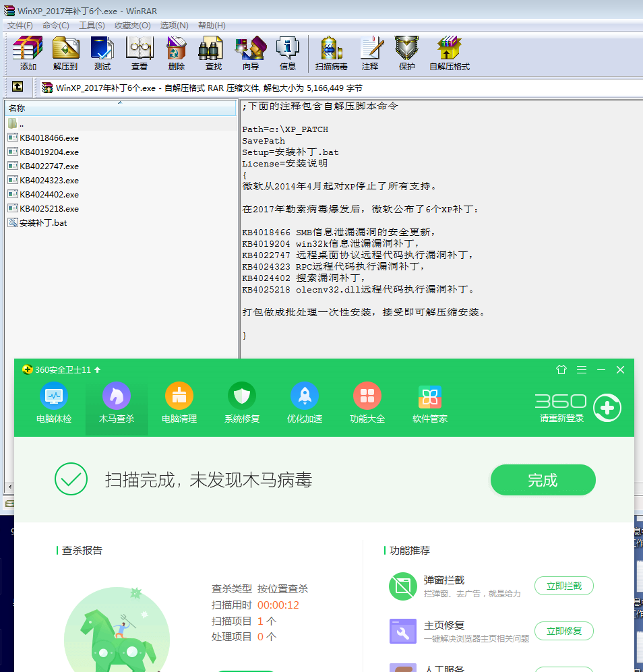Click the 删除 (Delete) toolbar icon
643x672 pixels.
176,53
